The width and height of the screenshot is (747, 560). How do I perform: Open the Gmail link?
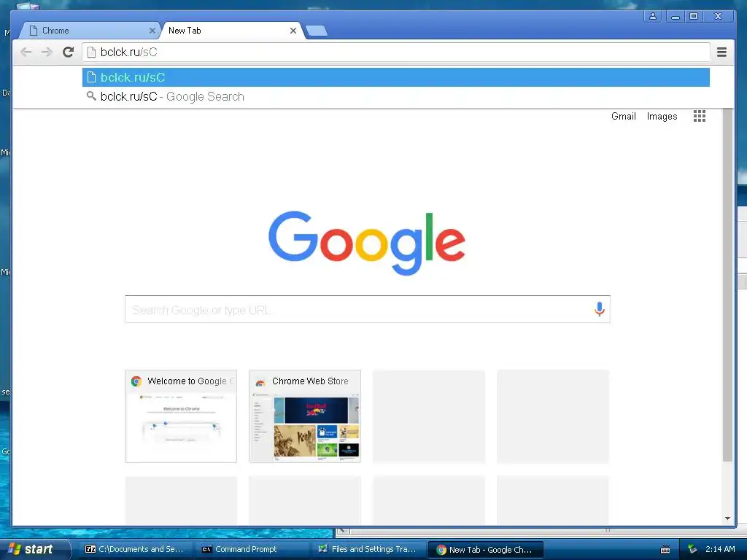(623, 116)
